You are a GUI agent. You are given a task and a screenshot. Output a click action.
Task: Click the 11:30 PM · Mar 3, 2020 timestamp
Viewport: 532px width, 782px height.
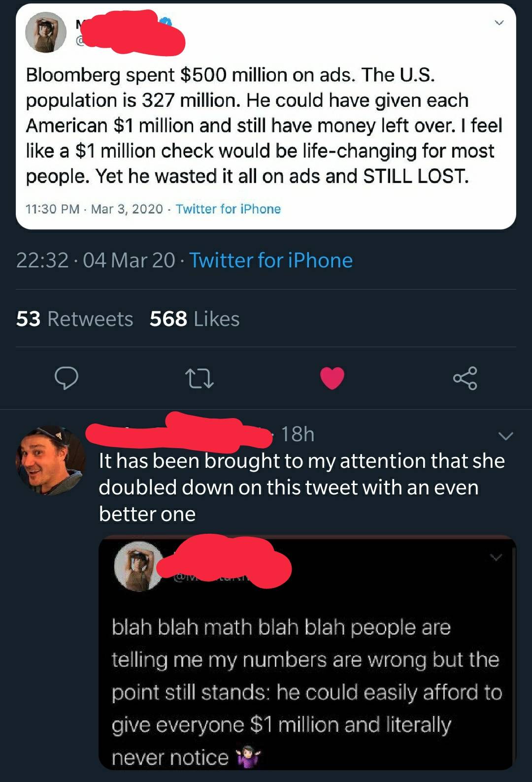click(x=94, y=209)
